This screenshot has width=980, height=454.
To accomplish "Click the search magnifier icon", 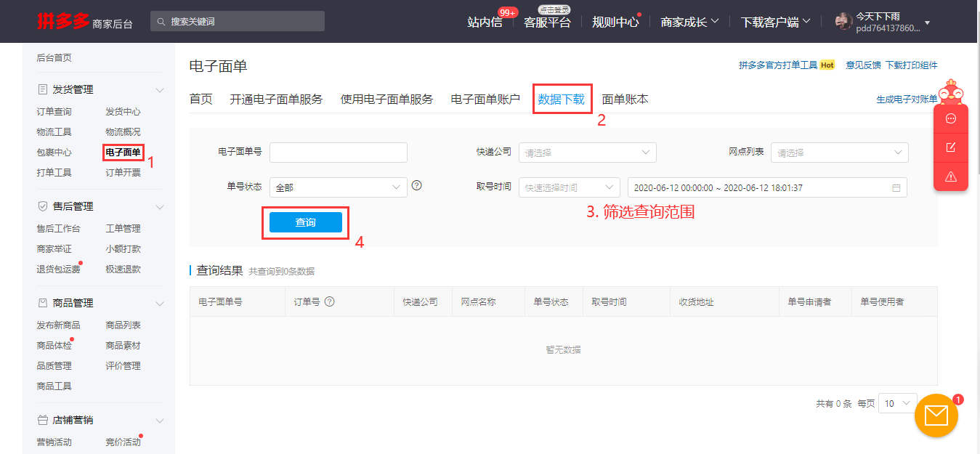I will click(161, 22).
